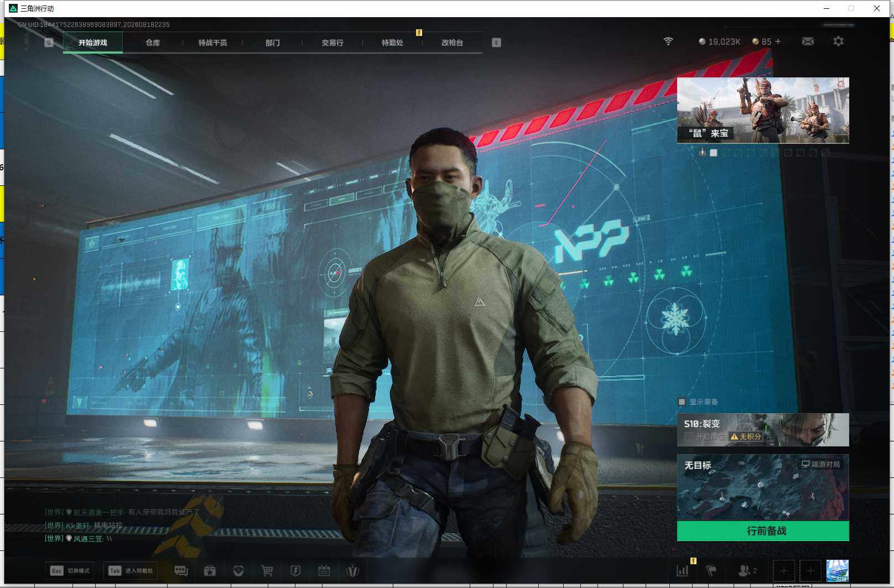894x588 pixels.
Task: Open the S10:裂变 season banner
Action: (x=763, y=430)
